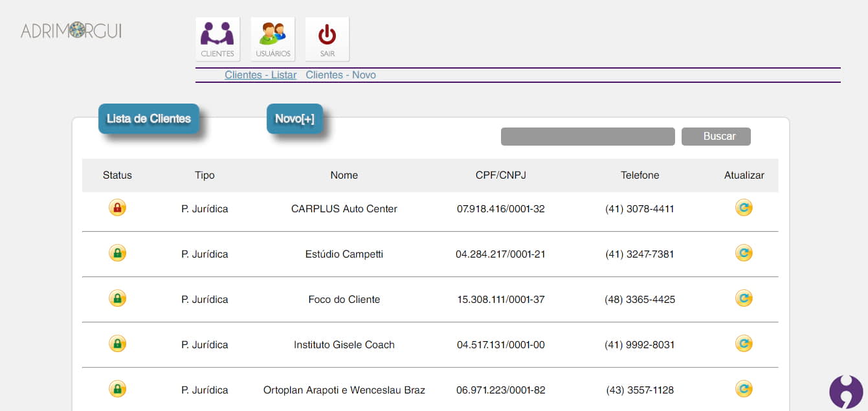Image resolution: width=868 pixels, height=411 pixels.
Task: Update Instituto Gisele Coach via refresh icon
Action: click(x=744, y=344)
